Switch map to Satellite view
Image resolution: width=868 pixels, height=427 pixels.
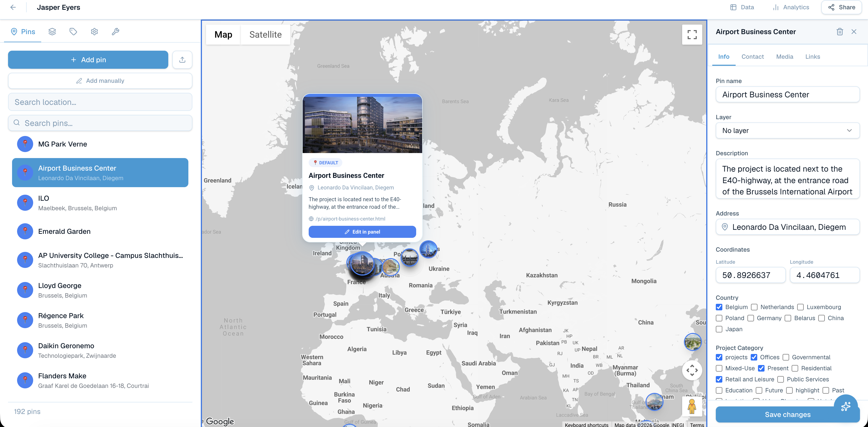(265, 35)
